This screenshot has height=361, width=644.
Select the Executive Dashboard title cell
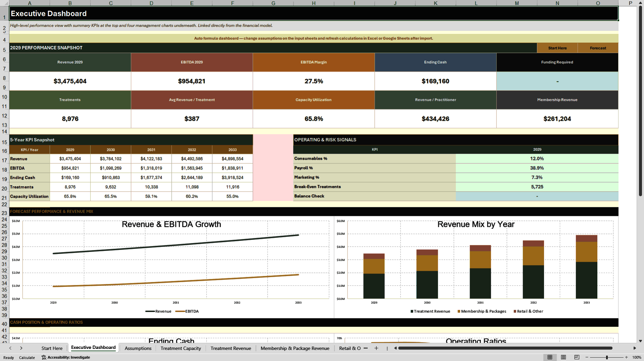(x=314, y=13)
